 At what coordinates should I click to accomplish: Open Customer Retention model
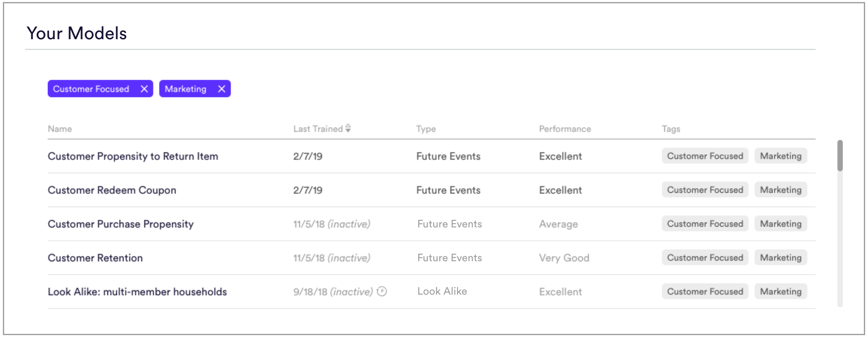point(95,258)
